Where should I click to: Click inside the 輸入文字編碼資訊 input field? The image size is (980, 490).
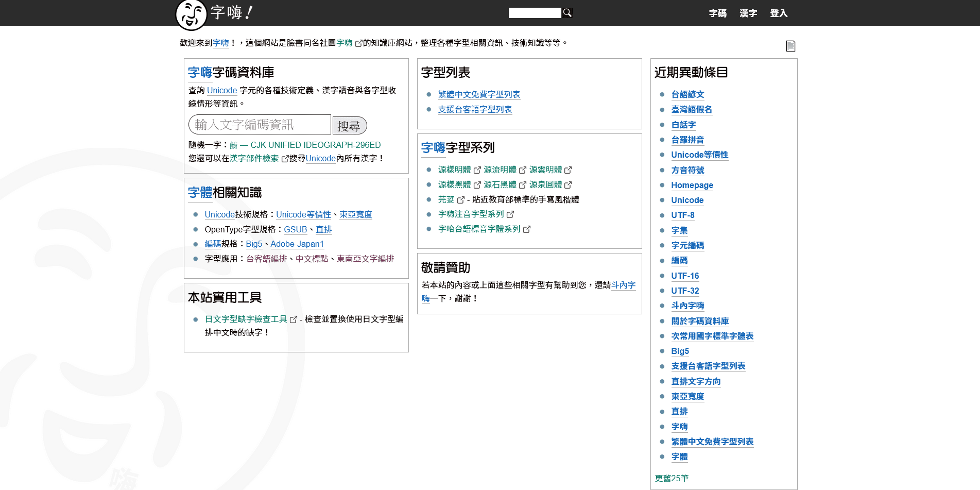point(259,124)
